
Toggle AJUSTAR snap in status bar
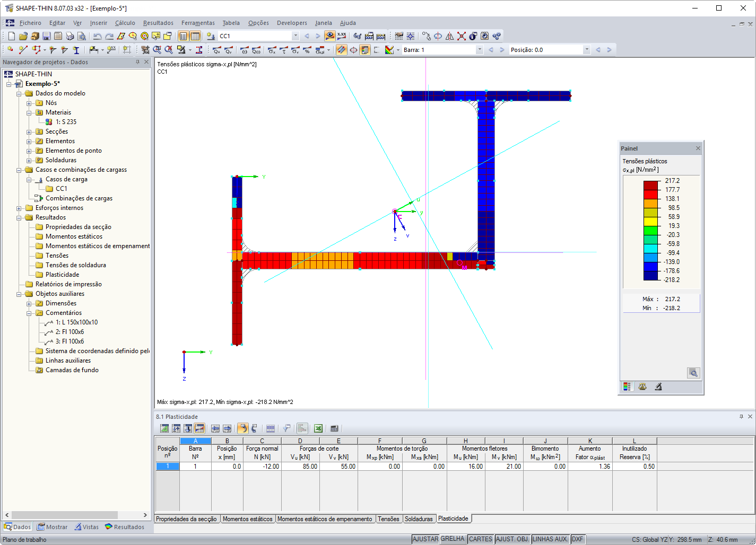425,539
